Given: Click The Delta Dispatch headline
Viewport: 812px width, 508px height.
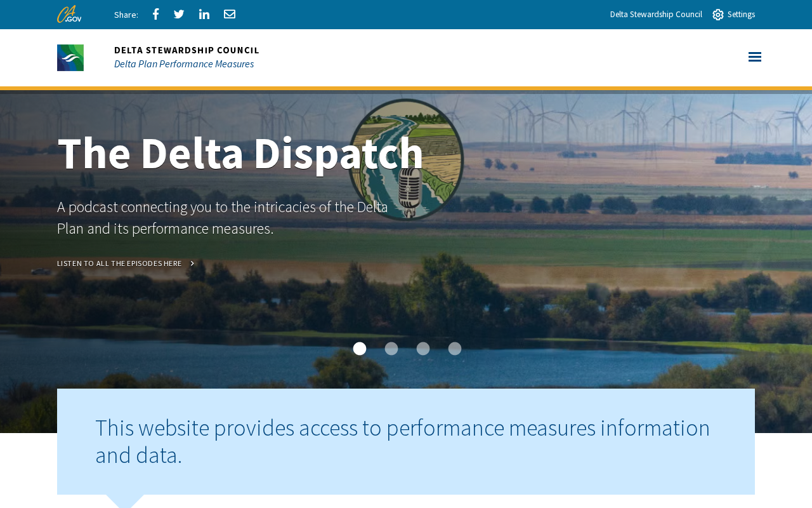Looking at the screenshot, I should pos(240,153).
